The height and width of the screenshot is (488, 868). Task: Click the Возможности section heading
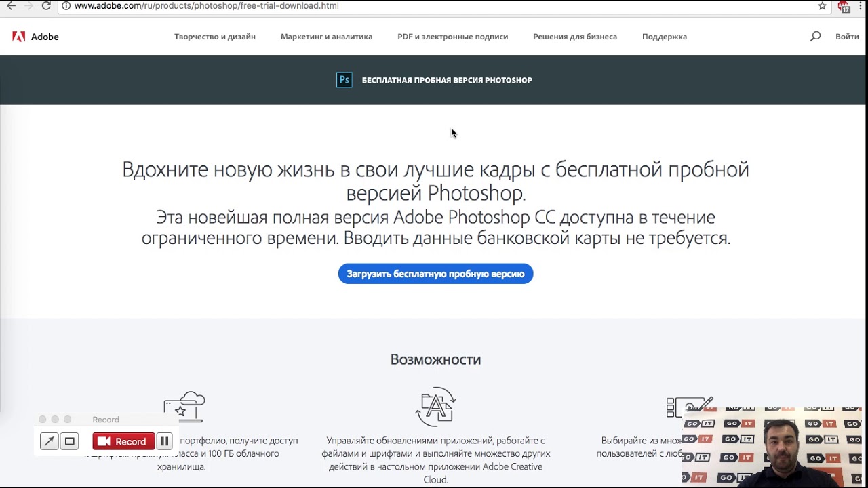pyautogui.click(x=435, y=359)
